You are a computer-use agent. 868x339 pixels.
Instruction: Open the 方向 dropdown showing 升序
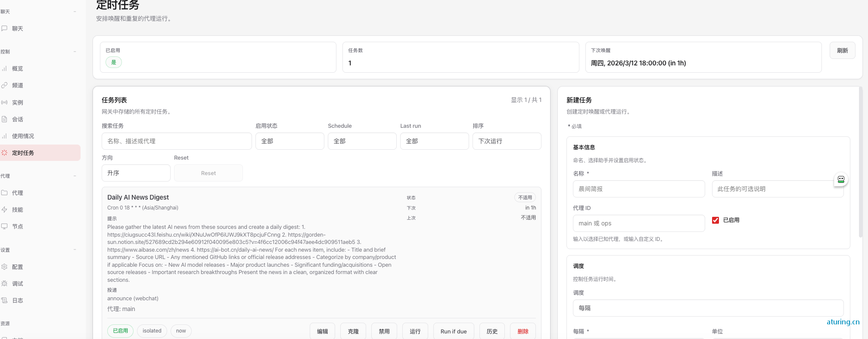[x=136, y=173]
